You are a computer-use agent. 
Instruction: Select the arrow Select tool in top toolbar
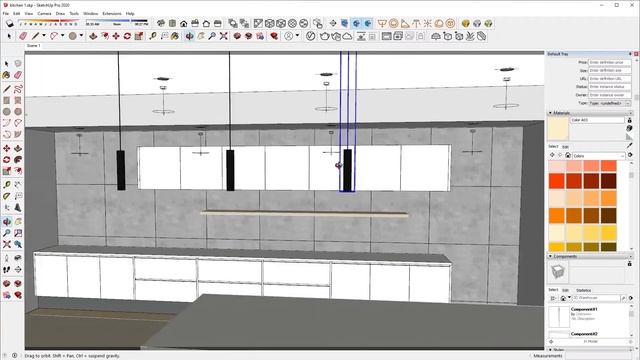pos(9,36)
